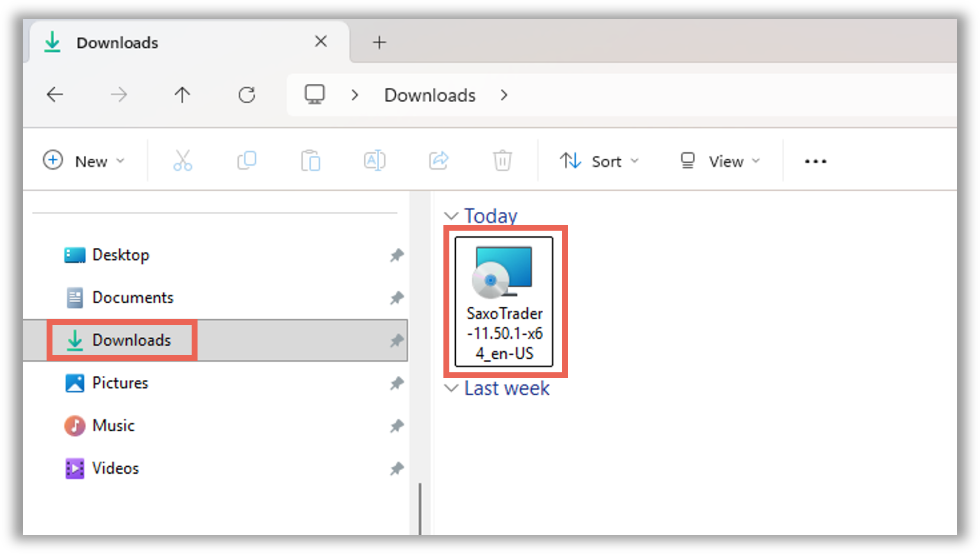Toggle the pin beside Videos
Screen dimensions: 980x554
click(x=396, y=468)
